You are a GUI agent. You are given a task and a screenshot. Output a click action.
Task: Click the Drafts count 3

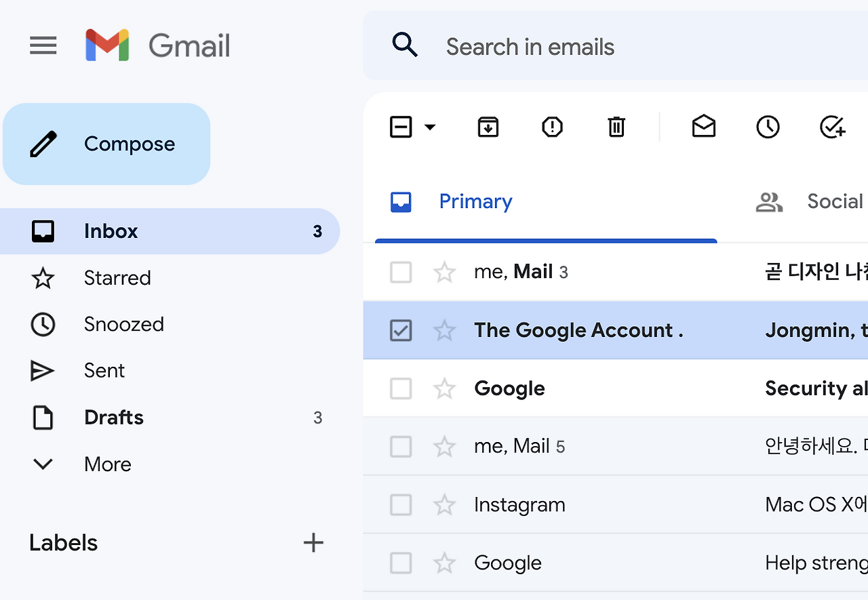pos(317,418)
